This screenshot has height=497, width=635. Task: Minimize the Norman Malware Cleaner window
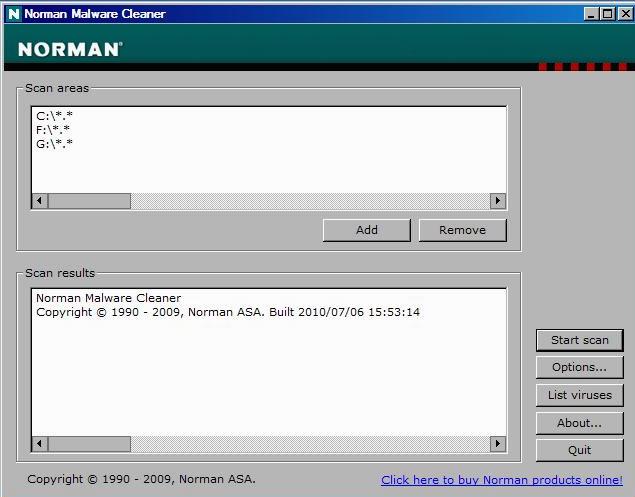pyautogui.click(x=592, y=14)
